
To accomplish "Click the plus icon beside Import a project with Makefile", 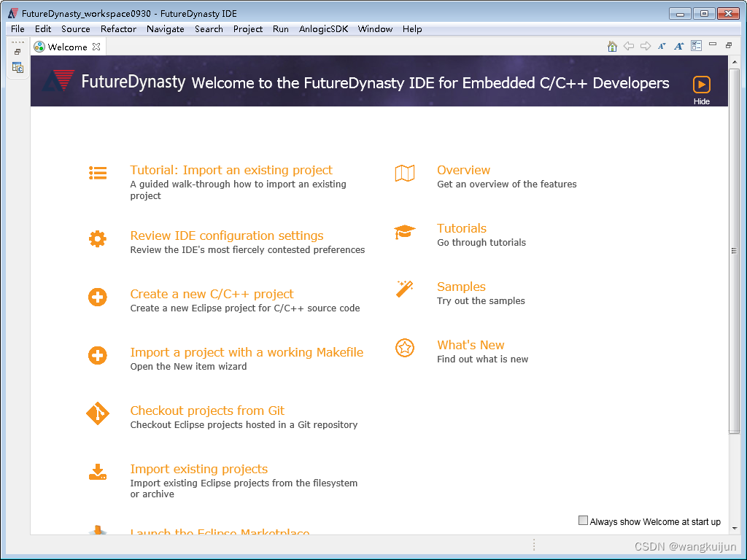I will (98, 355).
